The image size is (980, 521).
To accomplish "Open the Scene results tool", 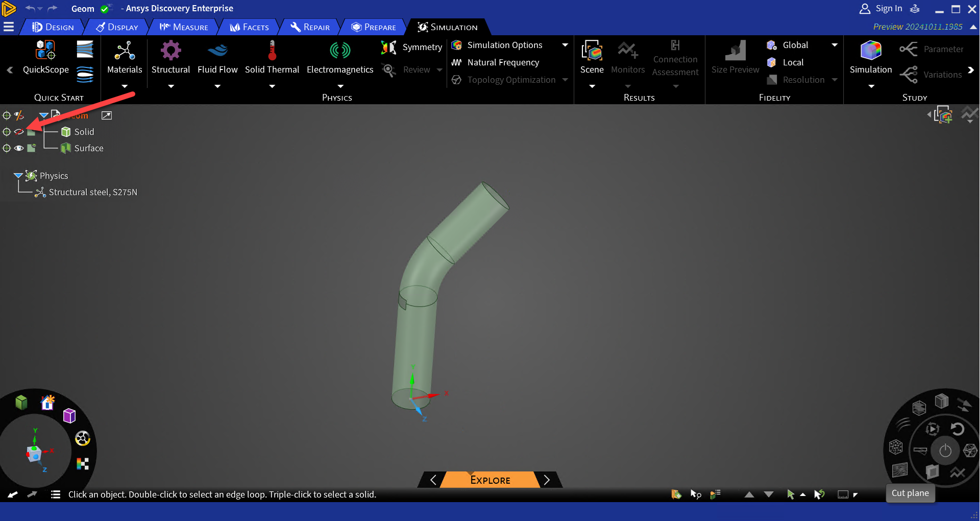I will coord(592,58).
